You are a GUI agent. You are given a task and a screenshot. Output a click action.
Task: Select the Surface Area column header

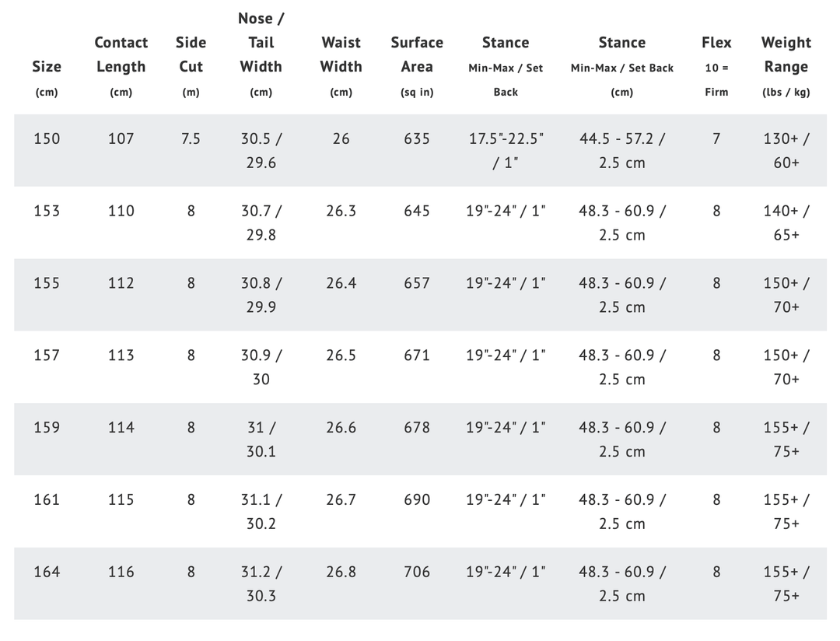(417, 54)
